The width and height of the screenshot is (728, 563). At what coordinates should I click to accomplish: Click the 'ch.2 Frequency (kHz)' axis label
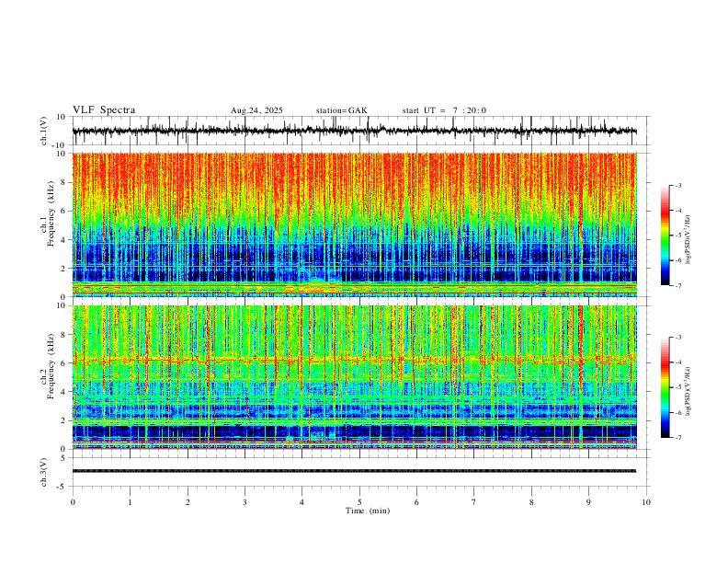tap(47, 365)
